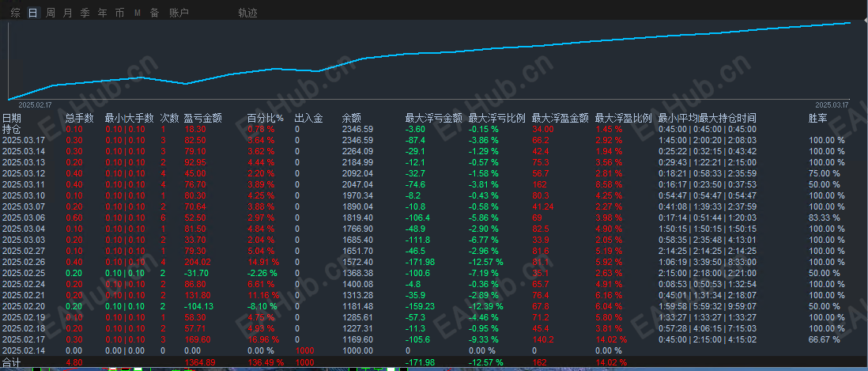Click the 百分比% column header

click(265, 118)
